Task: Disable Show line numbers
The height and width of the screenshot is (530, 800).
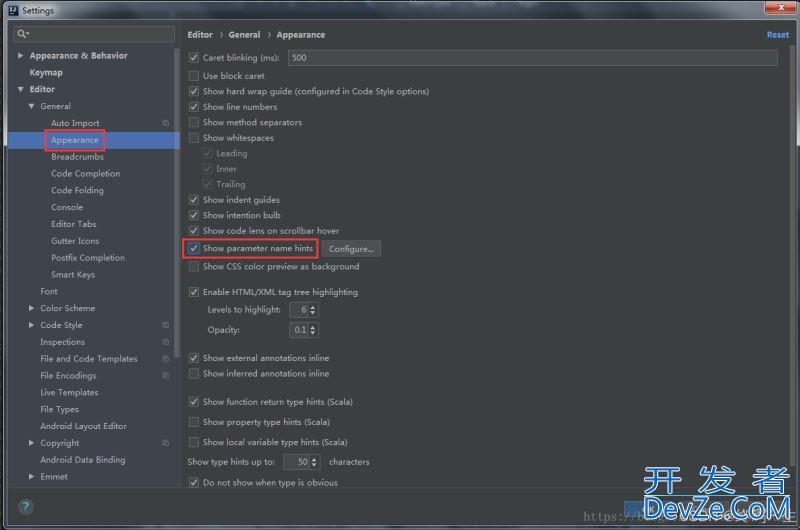Action: [x=194, y=107]
